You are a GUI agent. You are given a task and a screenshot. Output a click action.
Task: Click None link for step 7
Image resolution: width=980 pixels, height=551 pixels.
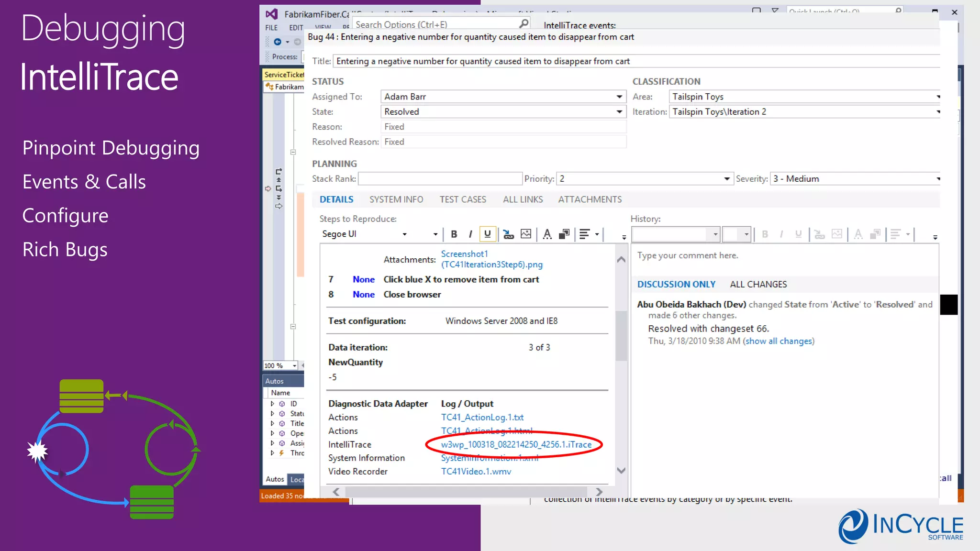tap(364, 279)
